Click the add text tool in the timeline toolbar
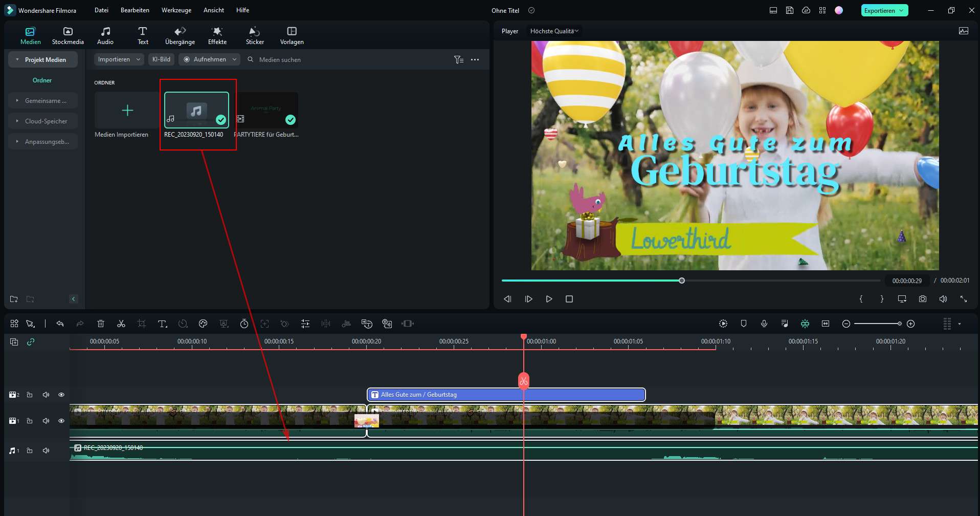This screenshot has height=516, width=980. [162, 324]
